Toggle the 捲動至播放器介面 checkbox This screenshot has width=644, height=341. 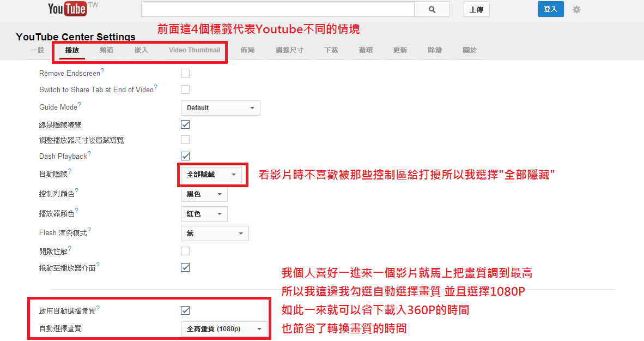[185, 267]
